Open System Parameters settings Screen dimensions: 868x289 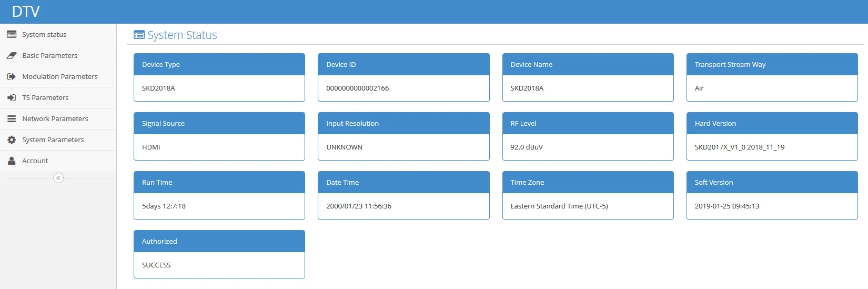(58, 140)
